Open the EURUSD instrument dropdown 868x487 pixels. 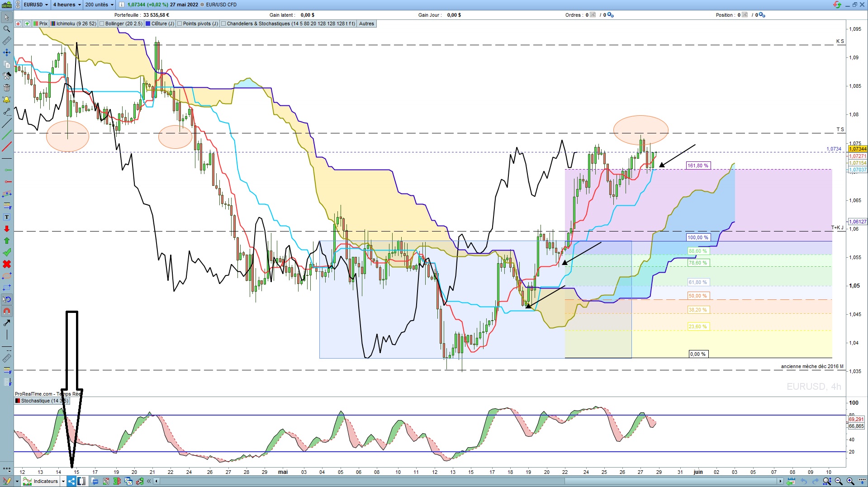coord(36,5)
